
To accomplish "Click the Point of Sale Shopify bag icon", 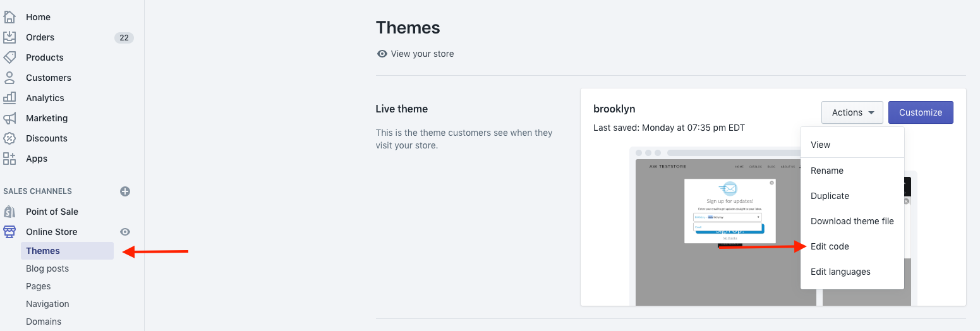I will (9, 212).
